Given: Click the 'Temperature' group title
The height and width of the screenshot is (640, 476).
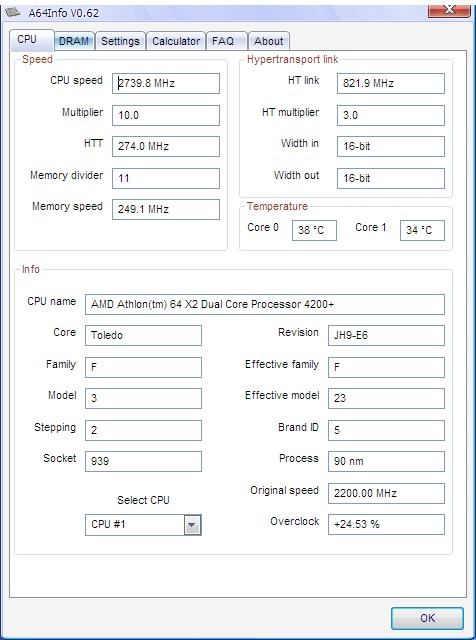Looking at the screenshot, I should point(277,206).
